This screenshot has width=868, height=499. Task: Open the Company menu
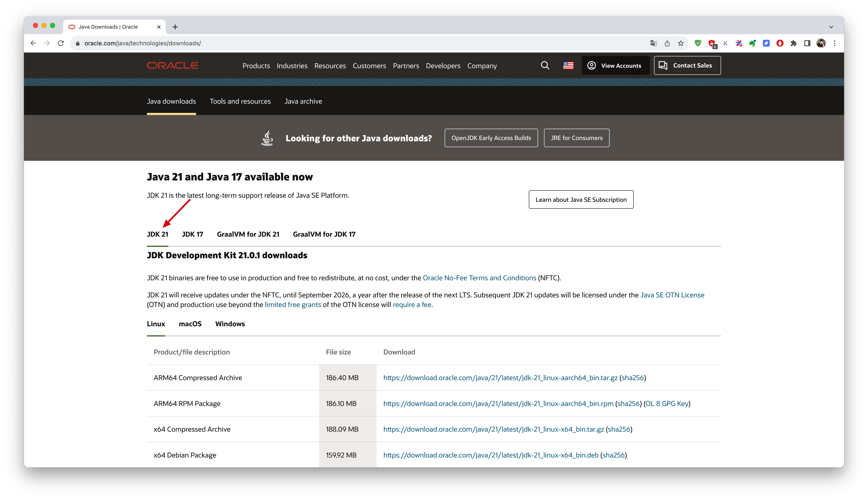pos(482,66)
